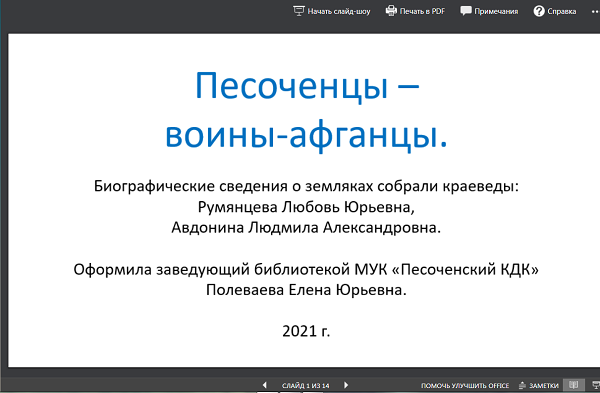Select 'Печать в PDF' text
The width and height of the screenshot is (600, 393).
pyautogui.click(x=422, y=11)
